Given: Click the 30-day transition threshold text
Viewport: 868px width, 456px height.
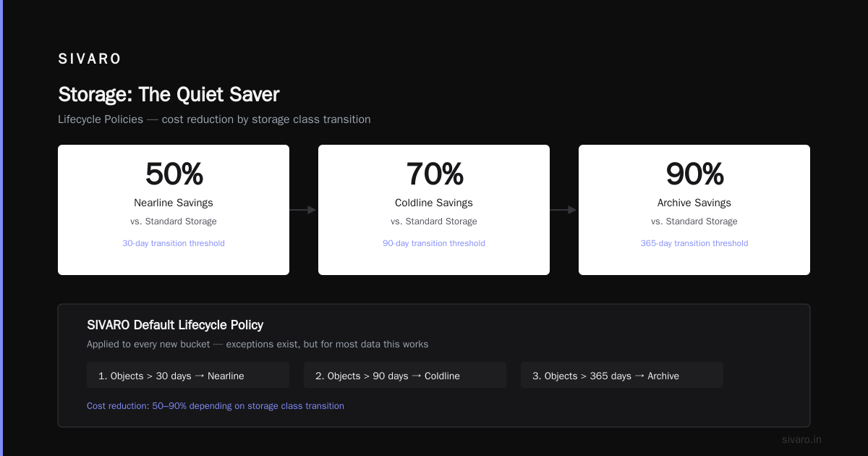Looking at the screenshot, I should point(174,243).
